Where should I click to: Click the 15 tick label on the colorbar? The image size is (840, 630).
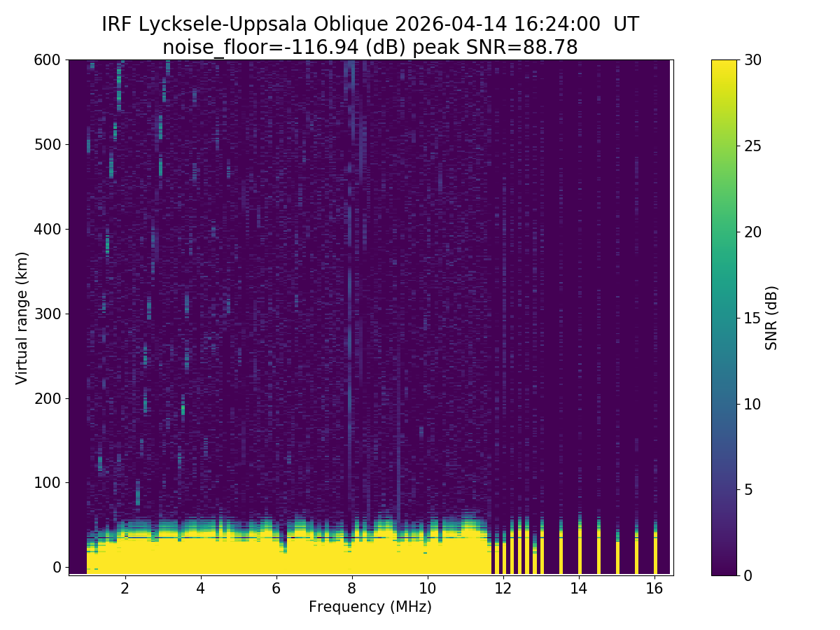[x=752, y=318]
